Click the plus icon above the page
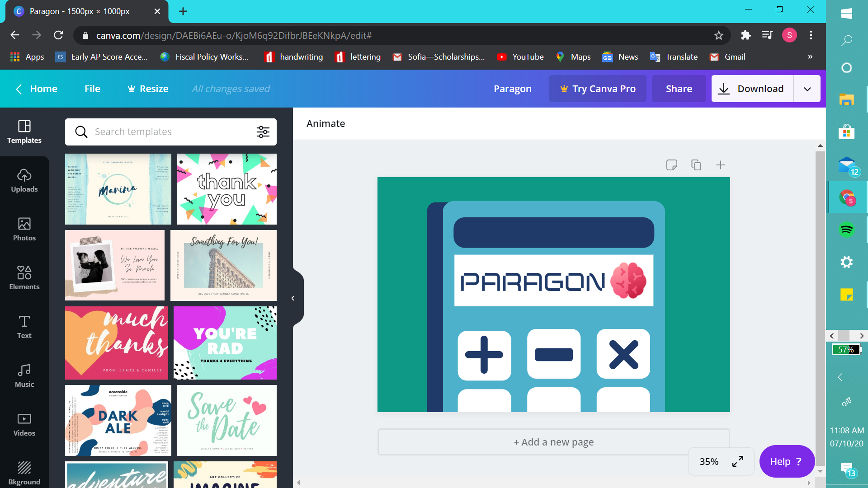Image resolution: width=868 pixels, height=488 pixels. coord(721,165)
